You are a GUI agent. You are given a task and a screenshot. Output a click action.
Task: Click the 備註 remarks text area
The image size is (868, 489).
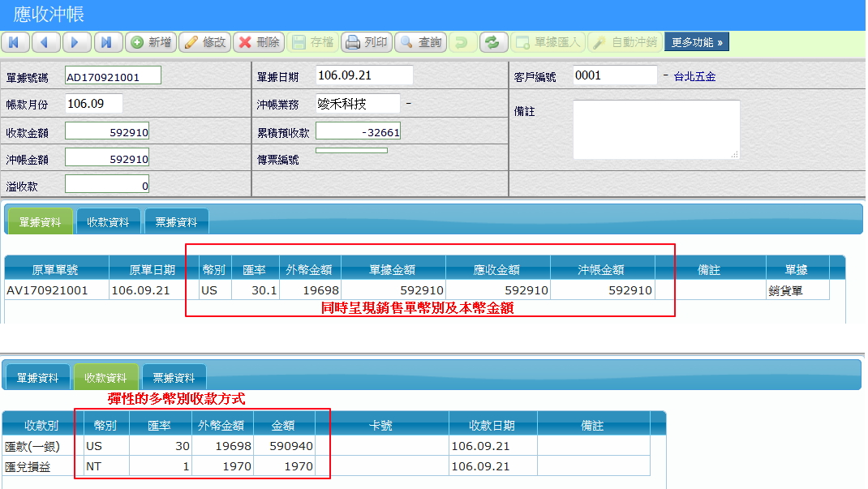(x=655, y=130)
